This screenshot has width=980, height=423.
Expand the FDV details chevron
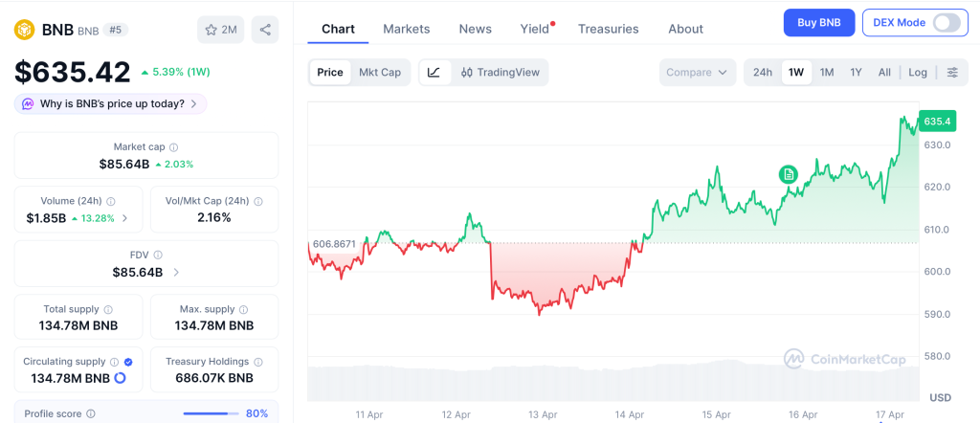(176, 273)
